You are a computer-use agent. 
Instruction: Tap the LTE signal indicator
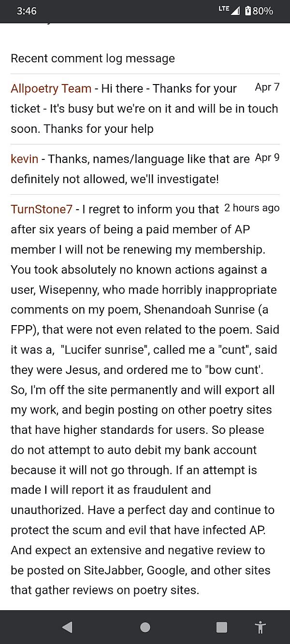click(x=229, y=11)
